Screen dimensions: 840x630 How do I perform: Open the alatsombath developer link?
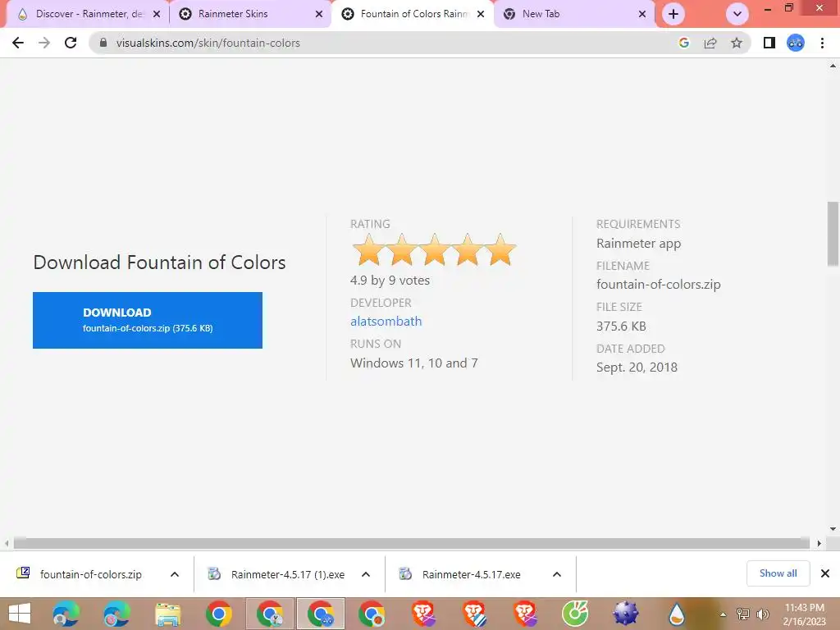click(386, 321)
